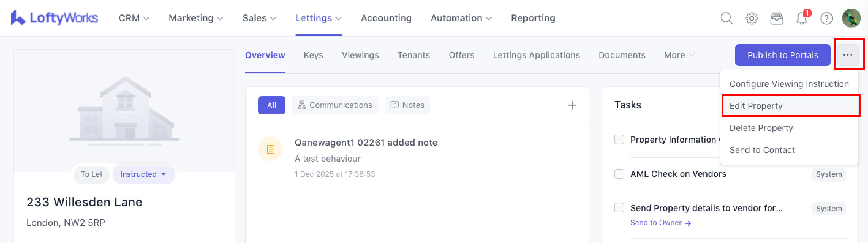Image resolution: width=868 pixels, height=243 pixels.
Task: Click the Publish to Portals button
Action: tap(782, 55)
